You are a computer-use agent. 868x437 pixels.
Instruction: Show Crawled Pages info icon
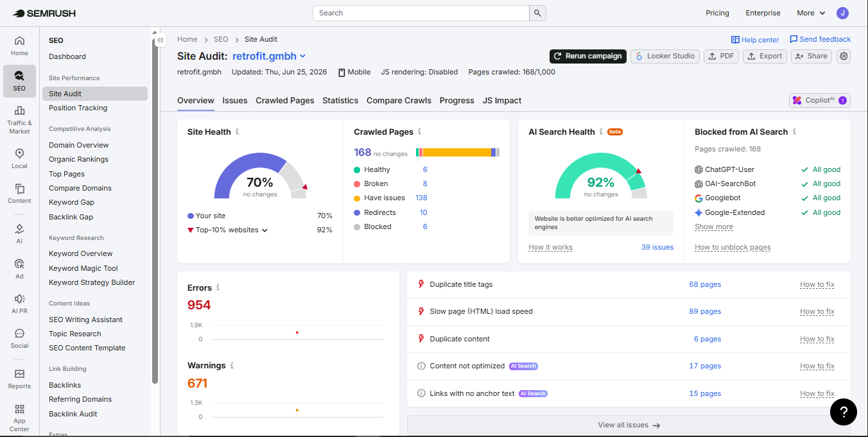[x=419, y=132]
